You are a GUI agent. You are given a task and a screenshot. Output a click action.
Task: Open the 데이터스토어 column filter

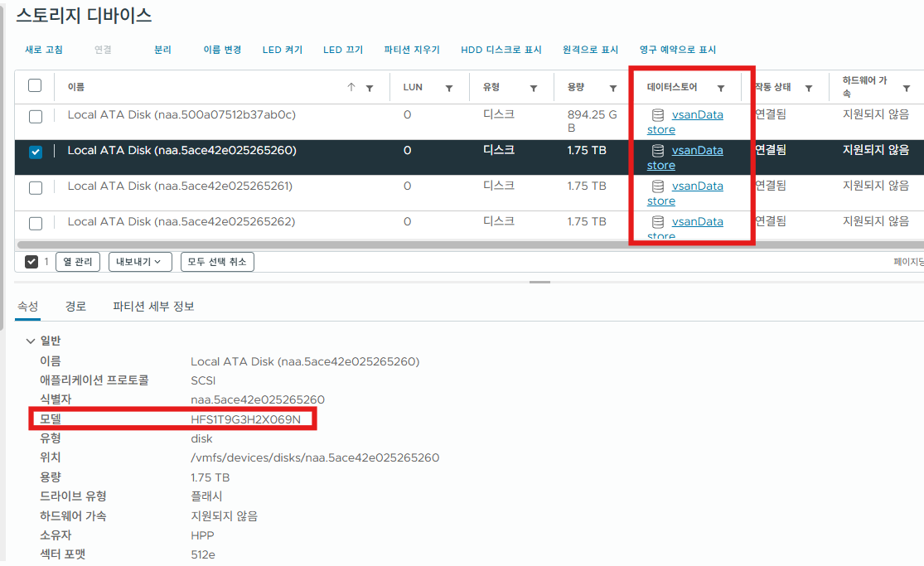(721, 89)
